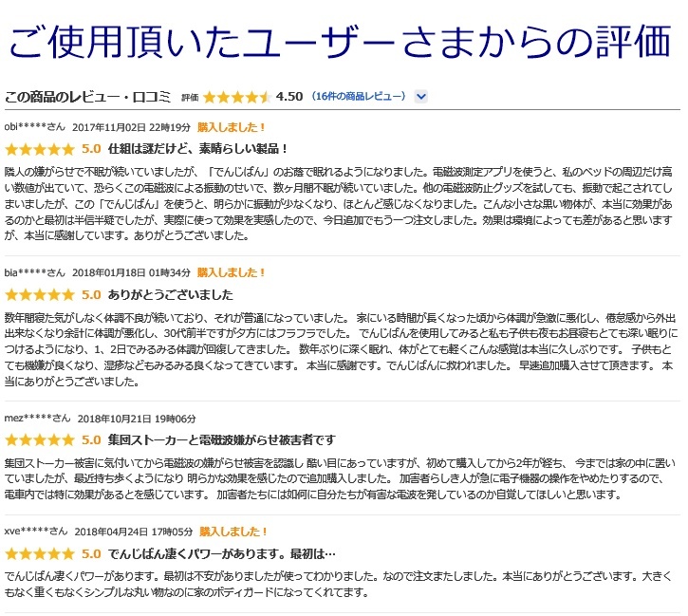Click the 購入しました！ badge on xve's review
Viewport: 688px width, 616px height.
pyautogui.click(x=232, y=532)
